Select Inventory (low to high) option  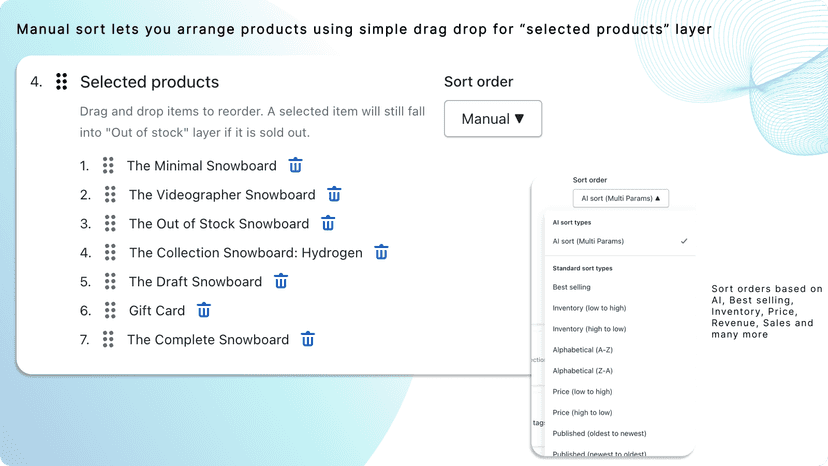pyautogui.click(x=589, y=308)
